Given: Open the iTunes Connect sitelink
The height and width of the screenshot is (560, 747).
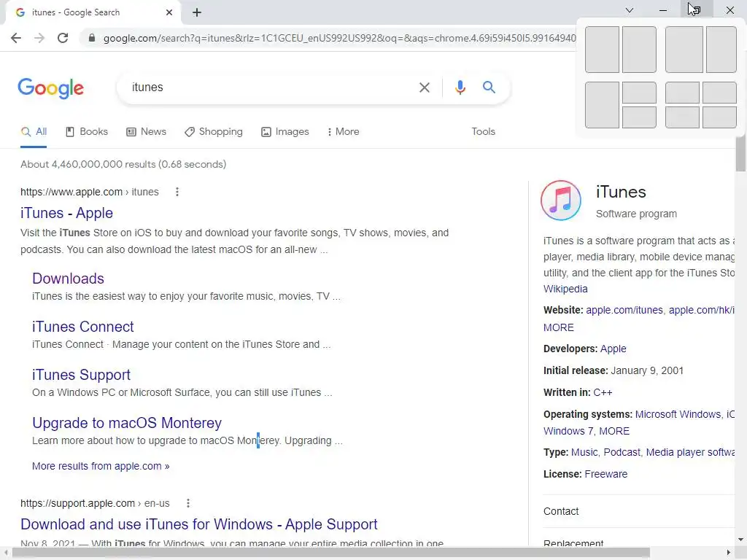Looking at the screenshot, I should click(x=83, y=327).
